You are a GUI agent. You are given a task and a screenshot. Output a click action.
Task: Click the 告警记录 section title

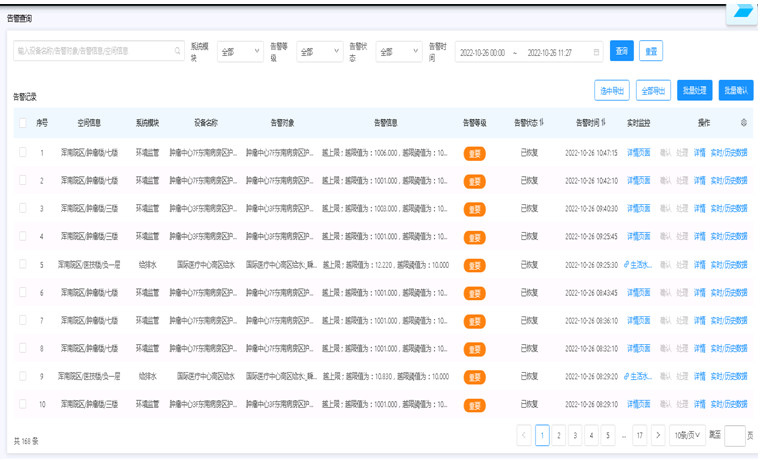pyautogui.click(x=25, y=97)
